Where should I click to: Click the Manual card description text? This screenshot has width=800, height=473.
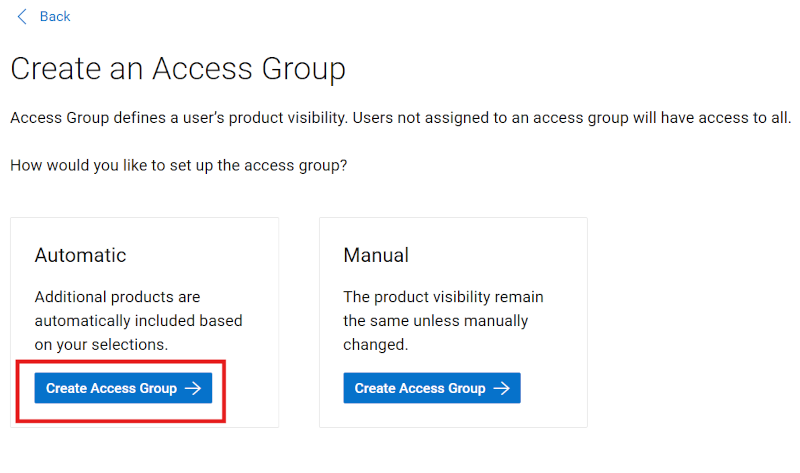[x=443, y=320]
